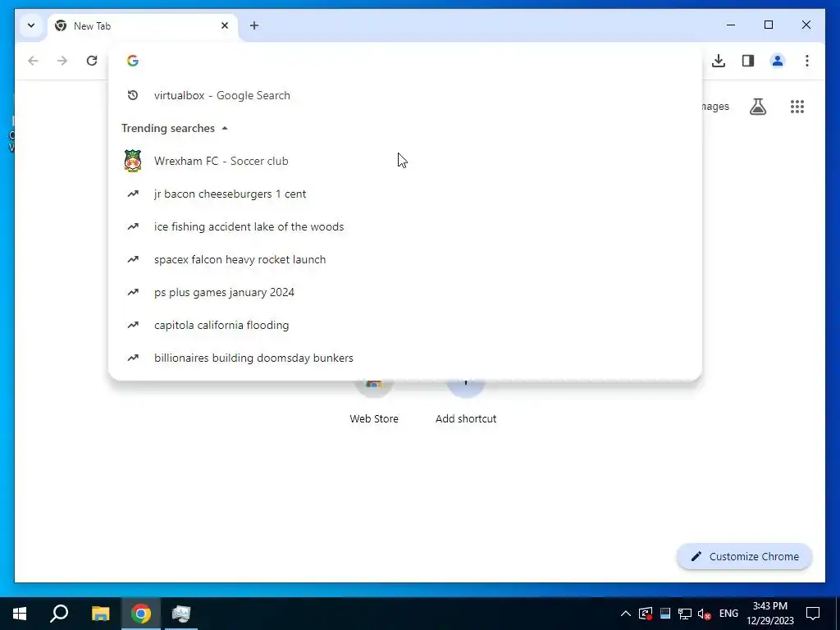Open the Web Store shortcut
The image size is (840, 630).
tap(374, 402)
